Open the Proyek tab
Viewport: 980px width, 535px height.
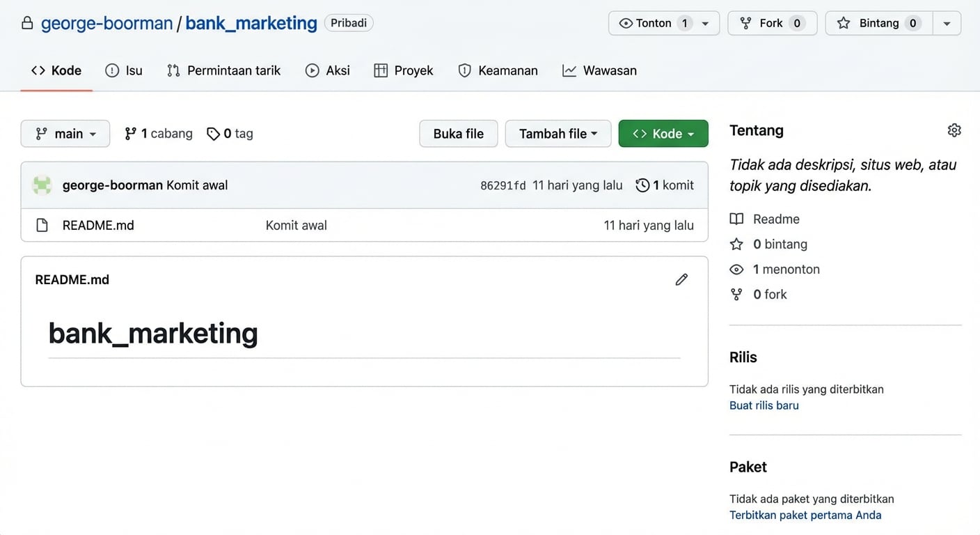coord(404,70)
